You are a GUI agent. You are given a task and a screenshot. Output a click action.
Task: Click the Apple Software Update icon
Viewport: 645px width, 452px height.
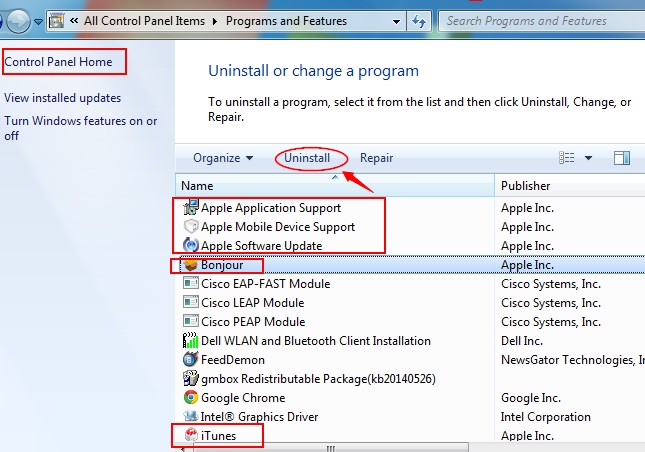click(x=191, y=246)
